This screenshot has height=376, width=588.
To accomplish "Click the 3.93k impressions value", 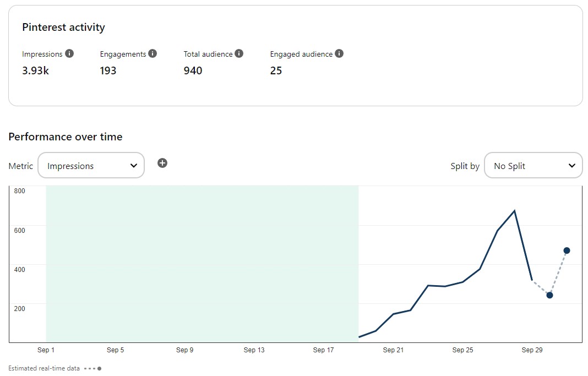I will pyautogui.click(x=35, y=70).
